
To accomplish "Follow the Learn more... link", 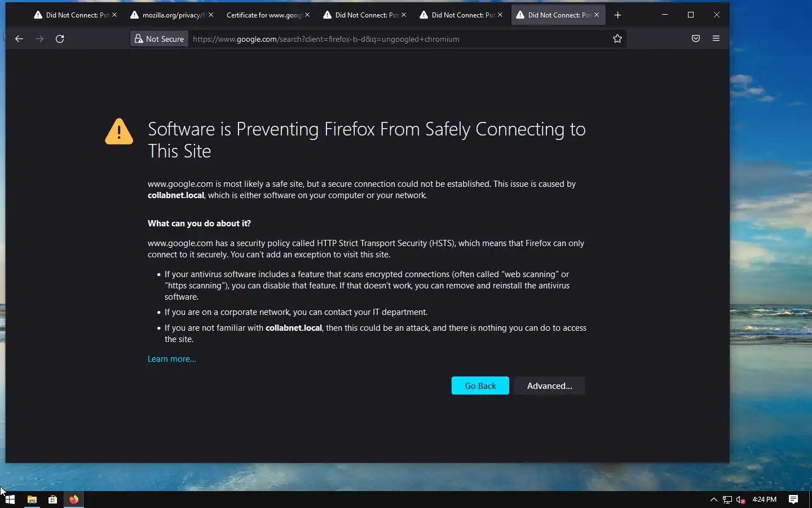I will coord(172,359).
